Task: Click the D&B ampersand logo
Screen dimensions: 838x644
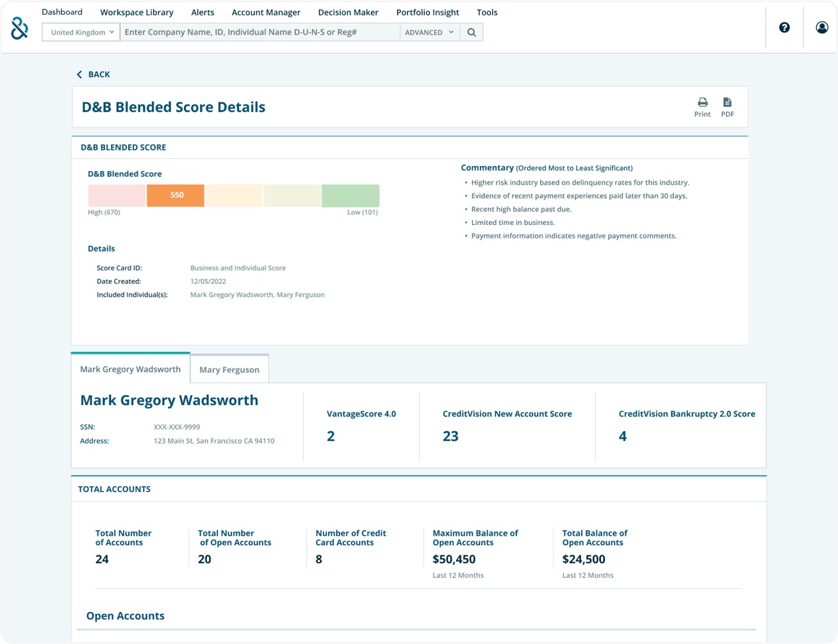Action: click(x=20, y=28)
